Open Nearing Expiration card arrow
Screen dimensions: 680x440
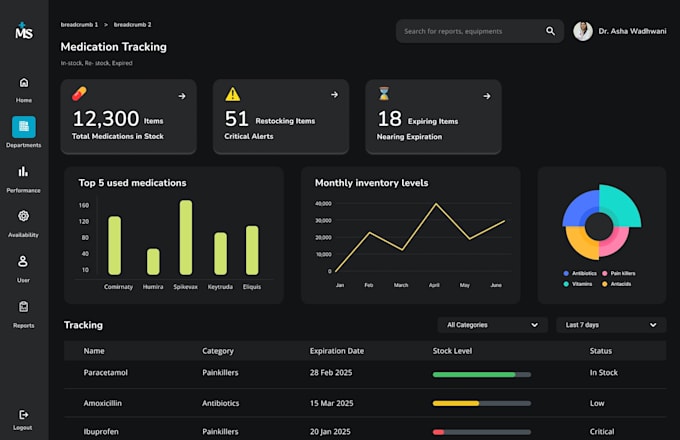[487, 96]
